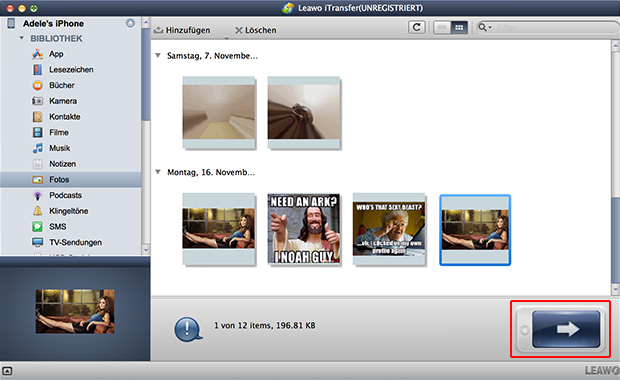Viewport: 620px width, 380px height.
Task: Select the ceiling lamp photo thumbnail
Action: pyautogui.click(x=304, y=113)
